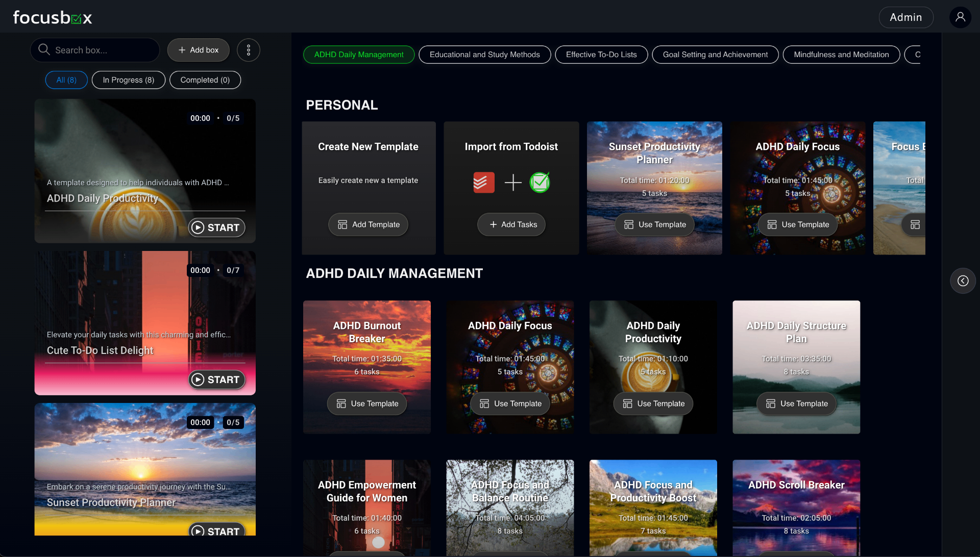
Task: Click the Add Template button
Action: pos(368,224)
